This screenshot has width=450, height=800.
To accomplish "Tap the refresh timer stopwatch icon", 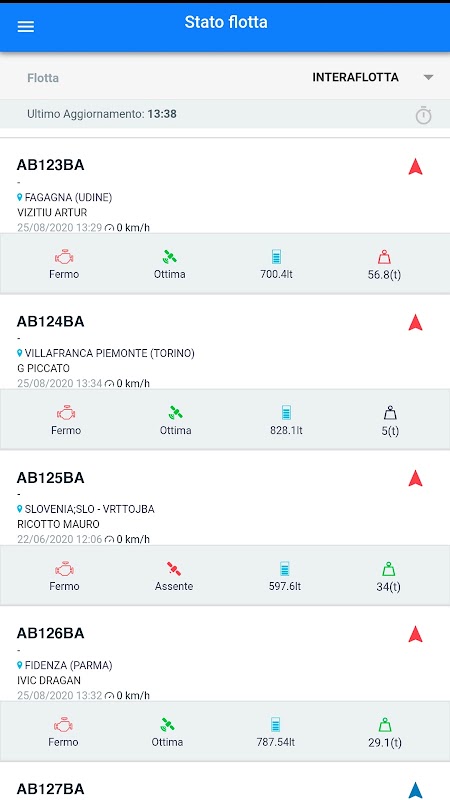I will pos(423,115).
